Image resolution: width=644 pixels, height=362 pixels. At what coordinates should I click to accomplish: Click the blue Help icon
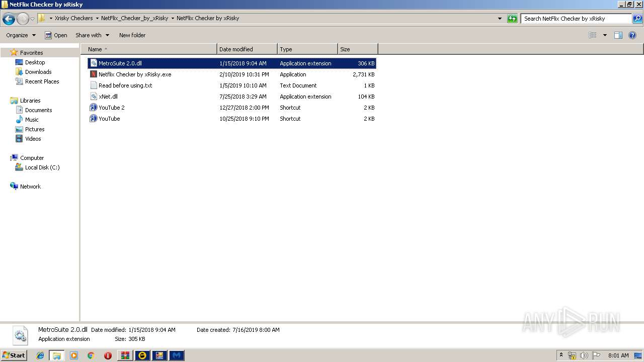pyautogui.click(x=633, y=35)
